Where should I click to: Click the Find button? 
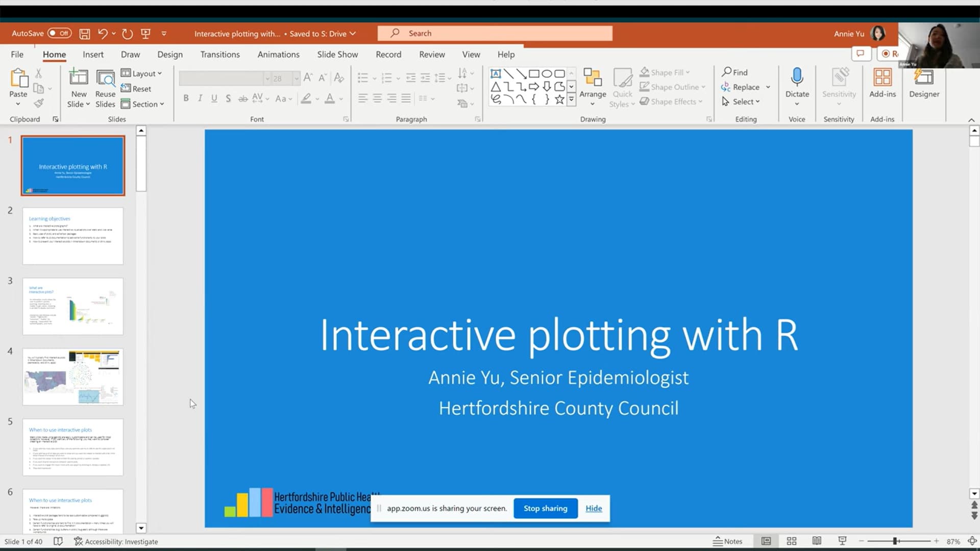point(734,72)
